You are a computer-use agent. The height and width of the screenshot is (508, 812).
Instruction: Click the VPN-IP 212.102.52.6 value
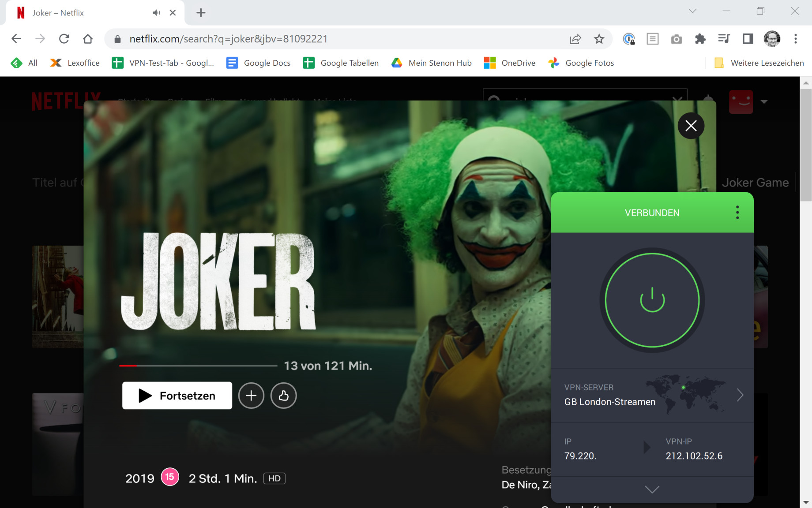click(x=694, y=456)
